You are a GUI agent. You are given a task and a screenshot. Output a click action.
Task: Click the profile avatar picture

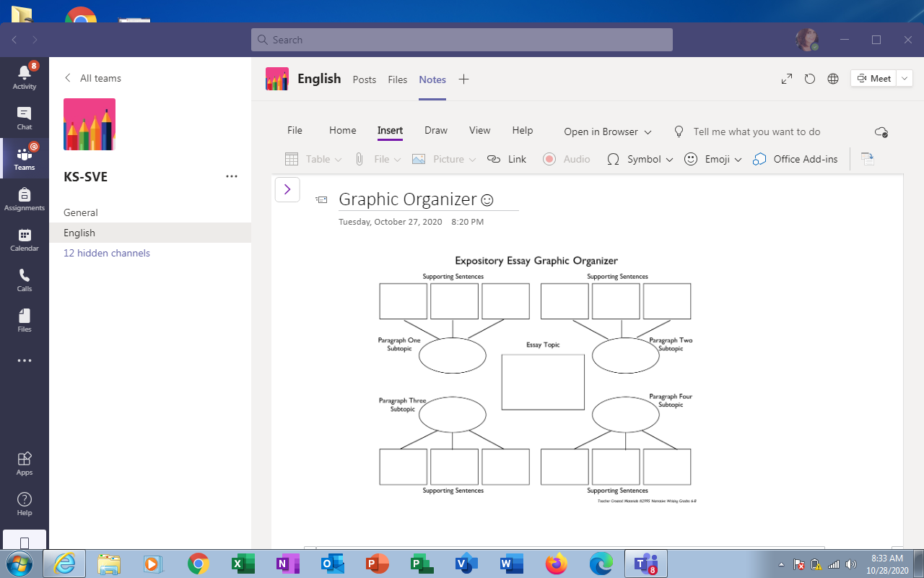click(x=806, y=40)
